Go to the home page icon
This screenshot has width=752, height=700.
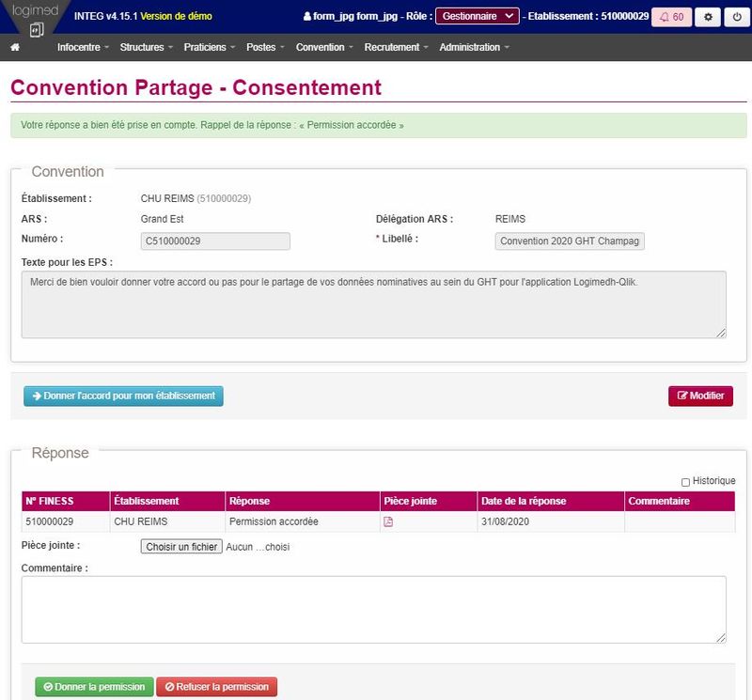tap(15, 47)
